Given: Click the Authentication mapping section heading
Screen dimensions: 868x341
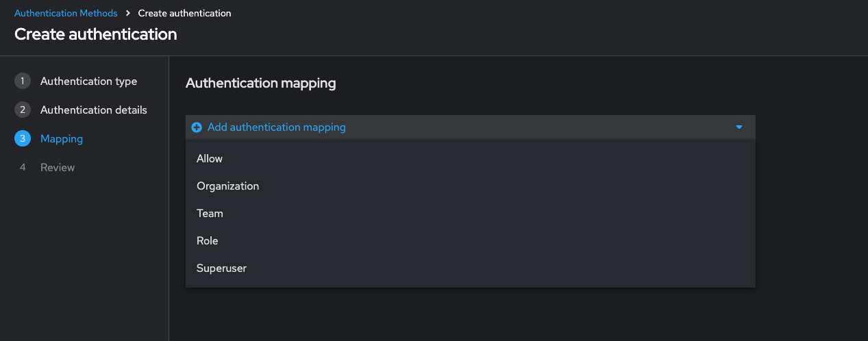Looking at the screenshot, I should (x=260, y=84).
